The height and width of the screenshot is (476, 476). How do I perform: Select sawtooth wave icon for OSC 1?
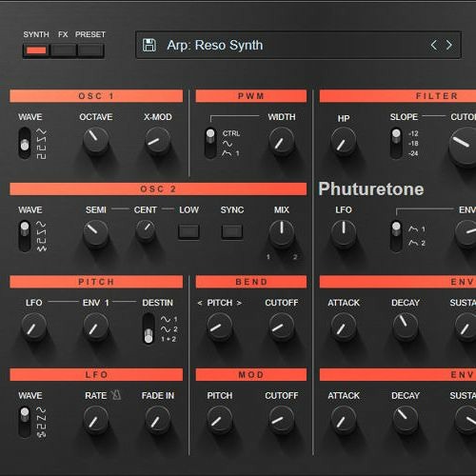[x=41, y=140]
